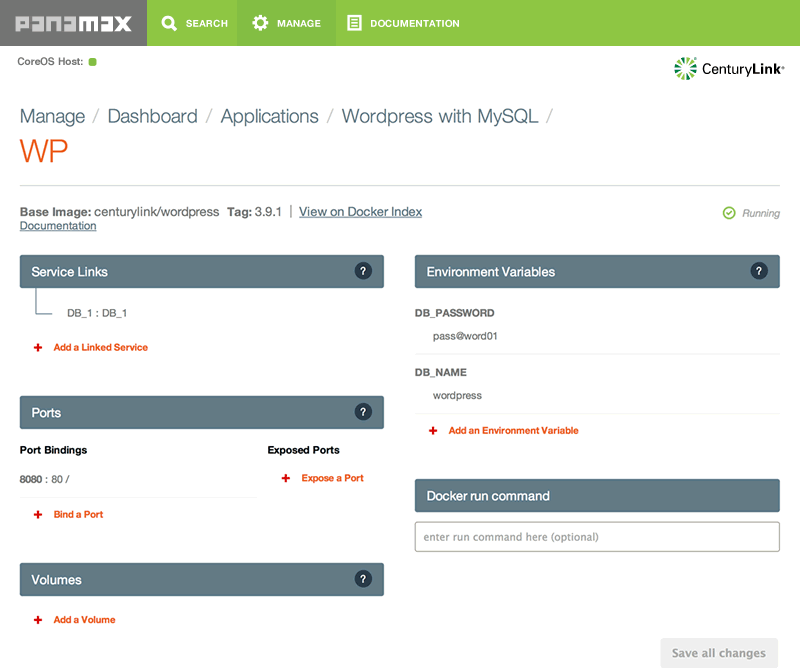
Task: Go to Wordpress with MySQL breadcrumb
Action: (x=440, y=116)
